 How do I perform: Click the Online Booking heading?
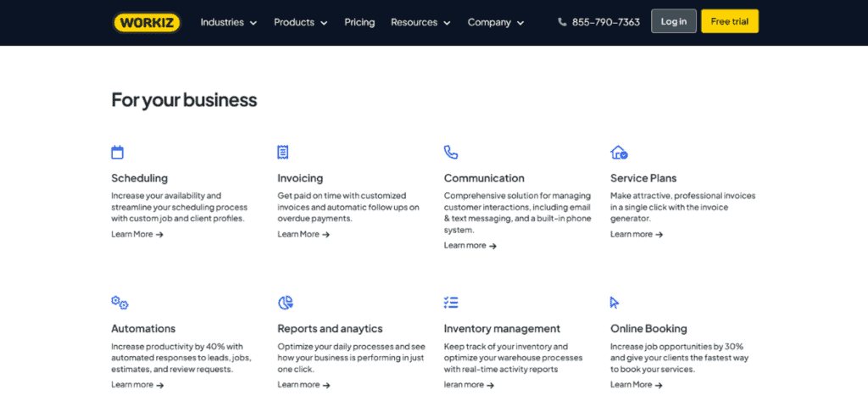(648, 329)
